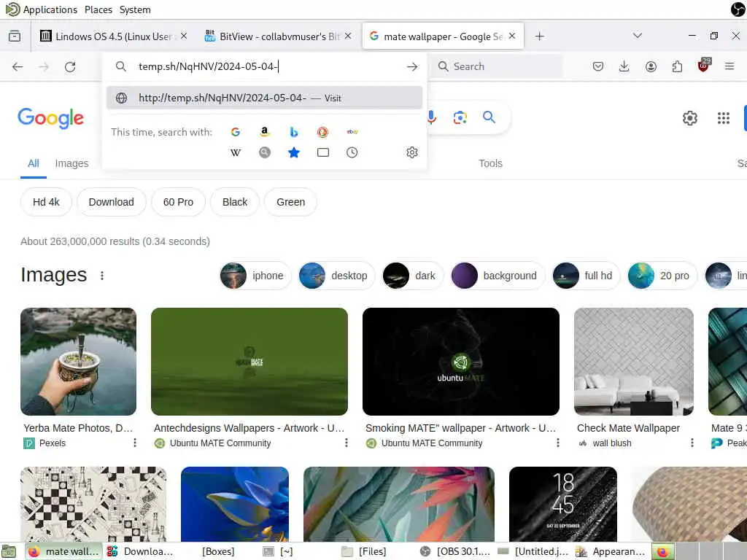
Task: Open the Extensions puzzle icon
Action: pos(677,66)
